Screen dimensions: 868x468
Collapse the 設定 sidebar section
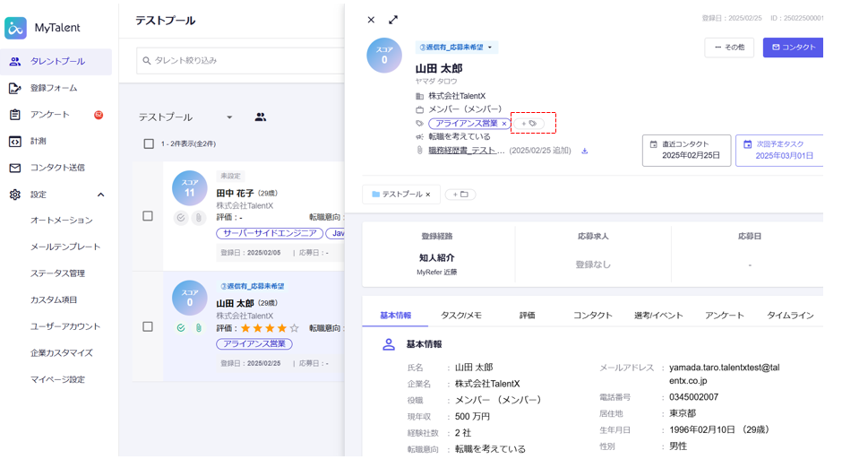(100, 195)
